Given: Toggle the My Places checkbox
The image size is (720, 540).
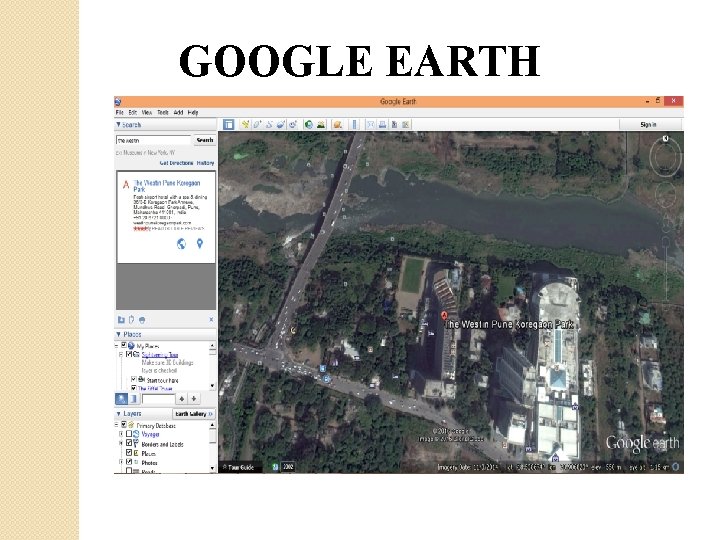Looking at the screenshot, I should click(x=124, y=345).
